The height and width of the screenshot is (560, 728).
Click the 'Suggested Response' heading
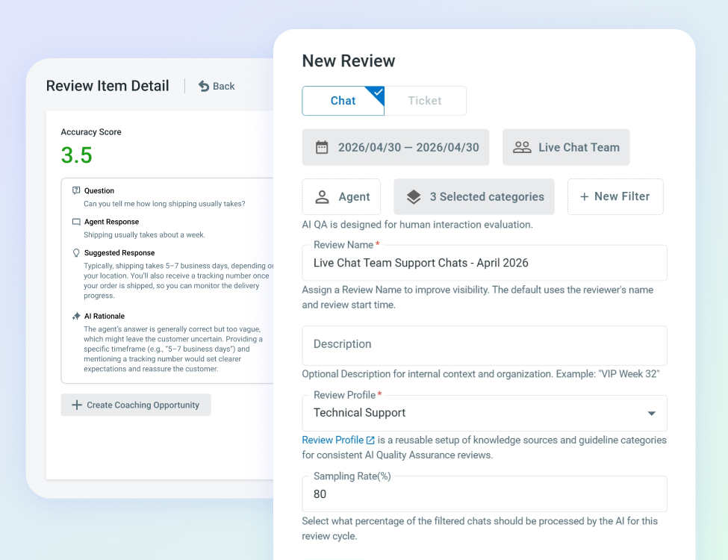[x=119, y=253]
